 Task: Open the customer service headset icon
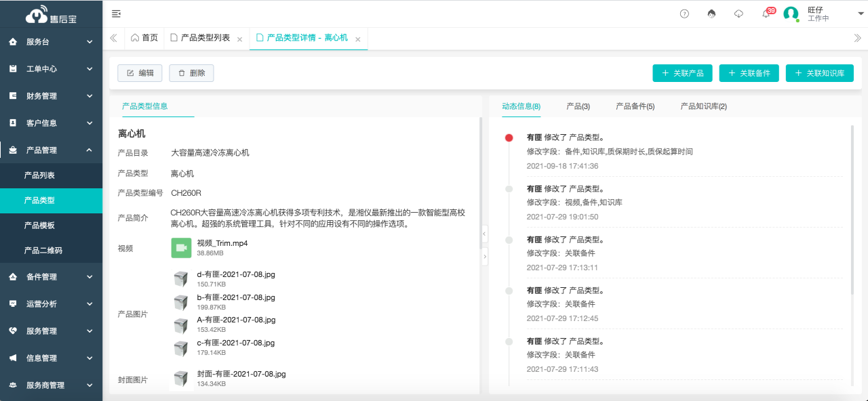pyautogui.click(x=711, y=14)
